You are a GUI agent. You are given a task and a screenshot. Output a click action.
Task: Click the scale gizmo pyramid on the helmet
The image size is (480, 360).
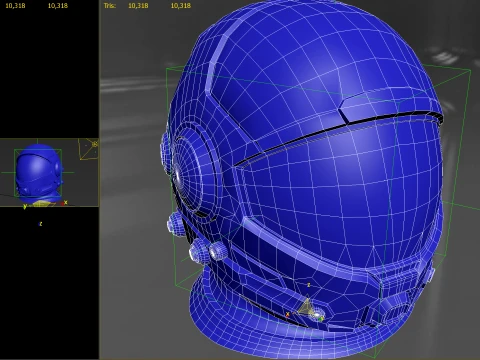point(306,306)
